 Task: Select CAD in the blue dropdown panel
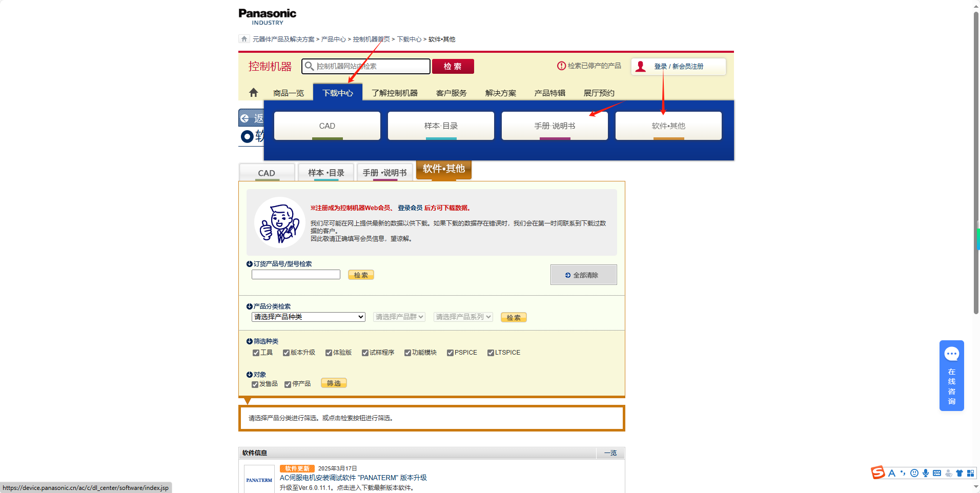(327, 126)
